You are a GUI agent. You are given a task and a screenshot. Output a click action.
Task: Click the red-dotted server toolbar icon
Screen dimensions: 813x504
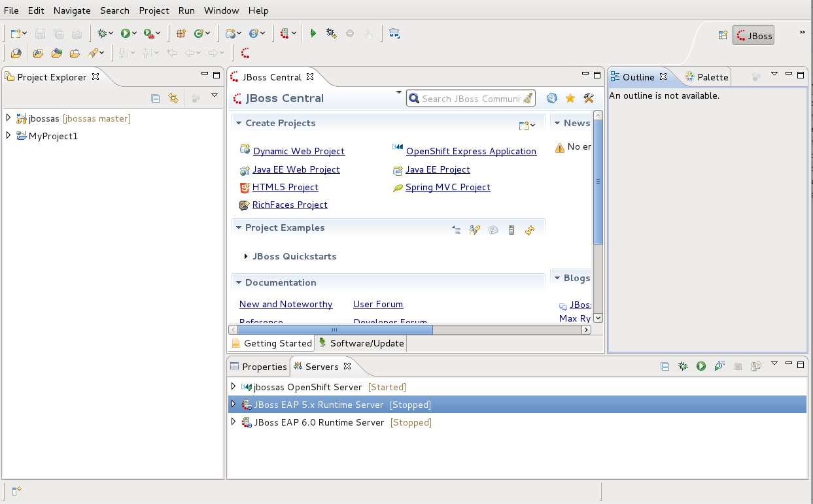click(285, 33)
